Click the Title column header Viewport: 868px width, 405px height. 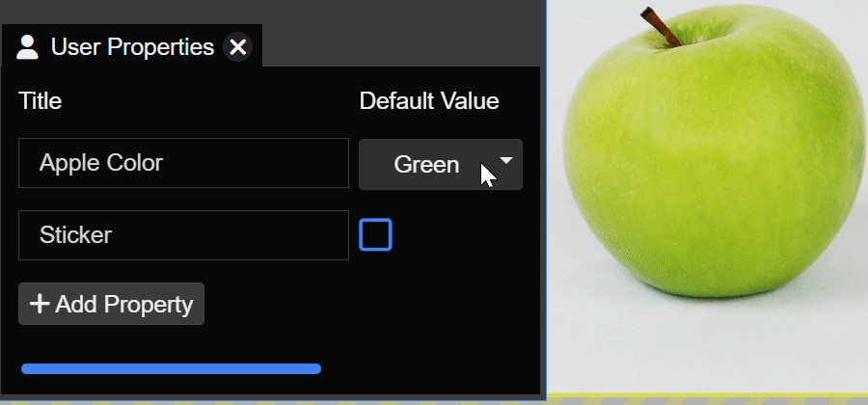[x=40, y=101]
